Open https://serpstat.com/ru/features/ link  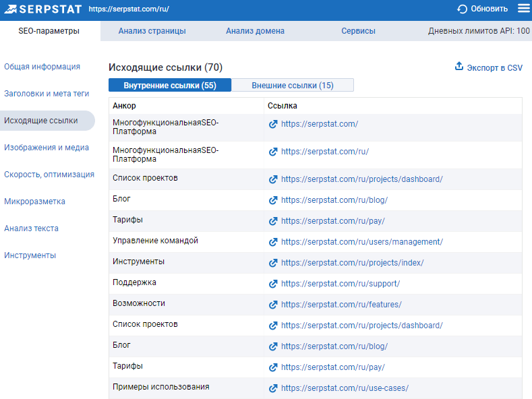tap(341, 305)
